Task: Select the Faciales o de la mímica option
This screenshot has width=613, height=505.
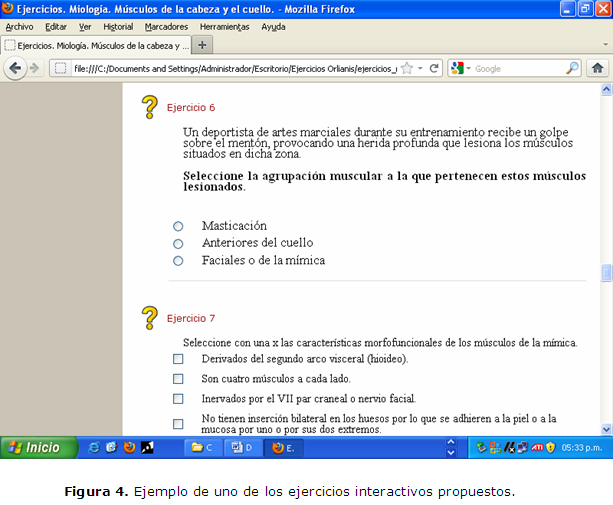Action: (x=178, y=261)
